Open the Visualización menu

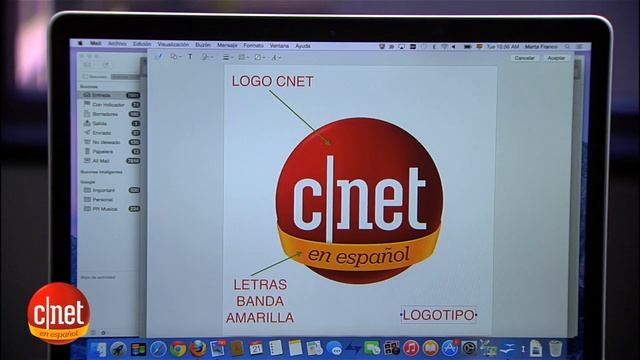click(173, 44)
